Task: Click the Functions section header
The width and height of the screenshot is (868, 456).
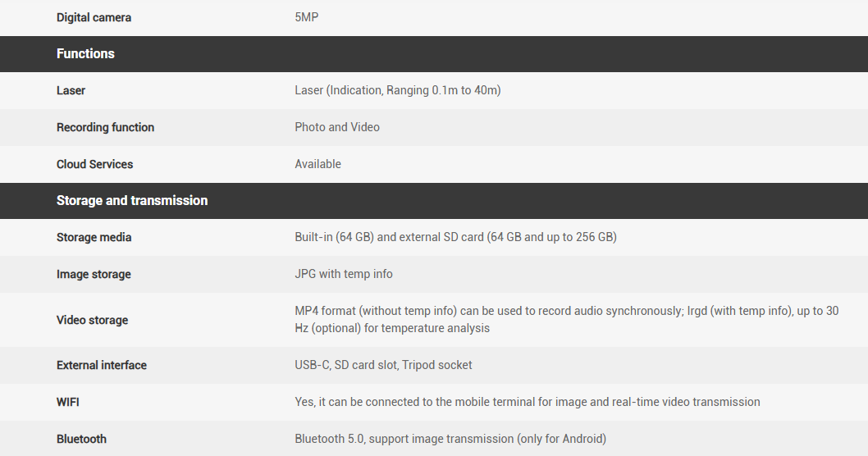Action: coord(85,54)
